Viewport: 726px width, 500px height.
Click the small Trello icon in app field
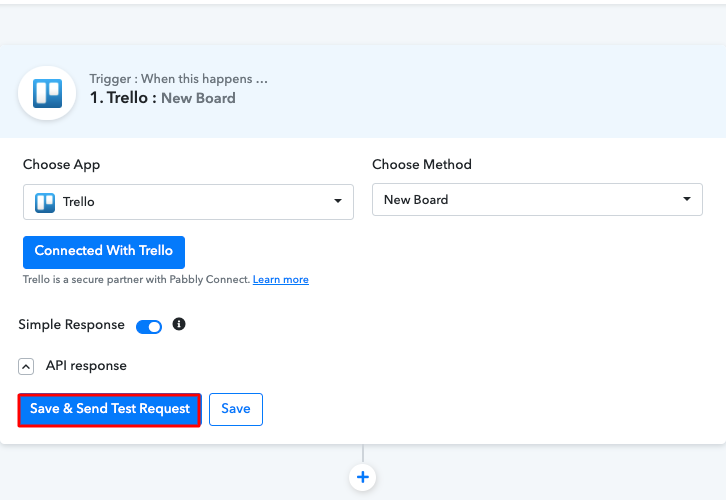pos(45,202)
